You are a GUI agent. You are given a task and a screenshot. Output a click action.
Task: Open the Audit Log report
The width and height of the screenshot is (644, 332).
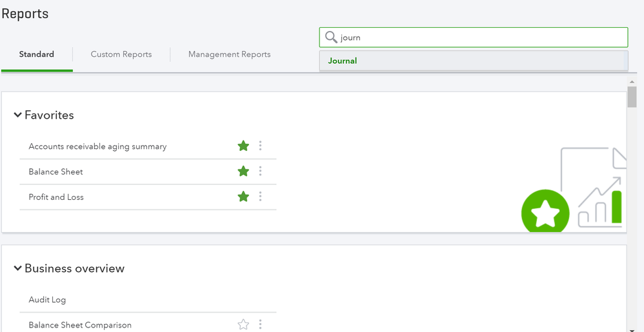(x=47, y=300)
